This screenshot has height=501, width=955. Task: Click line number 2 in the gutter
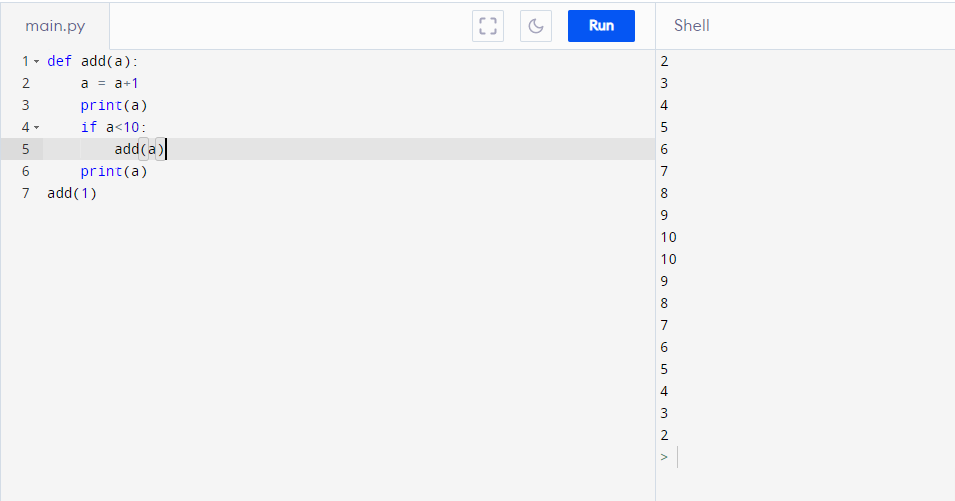click(x=26, y=83)
